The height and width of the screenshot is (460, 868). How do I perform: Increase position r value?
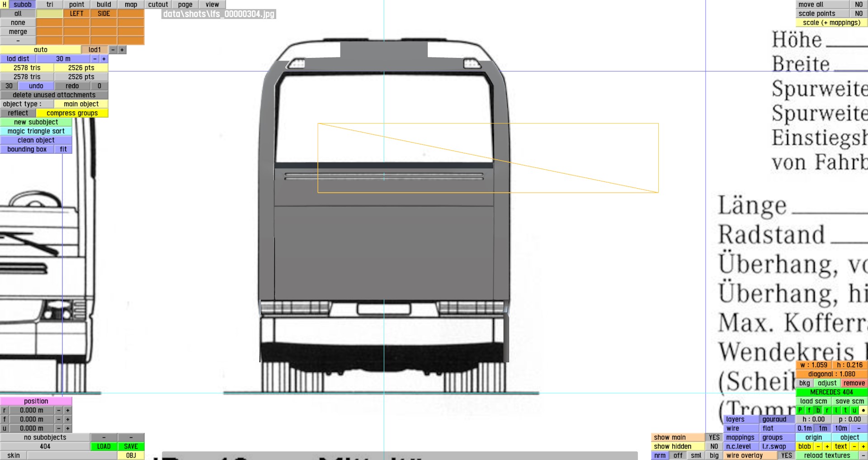click(x=68, y=410)
